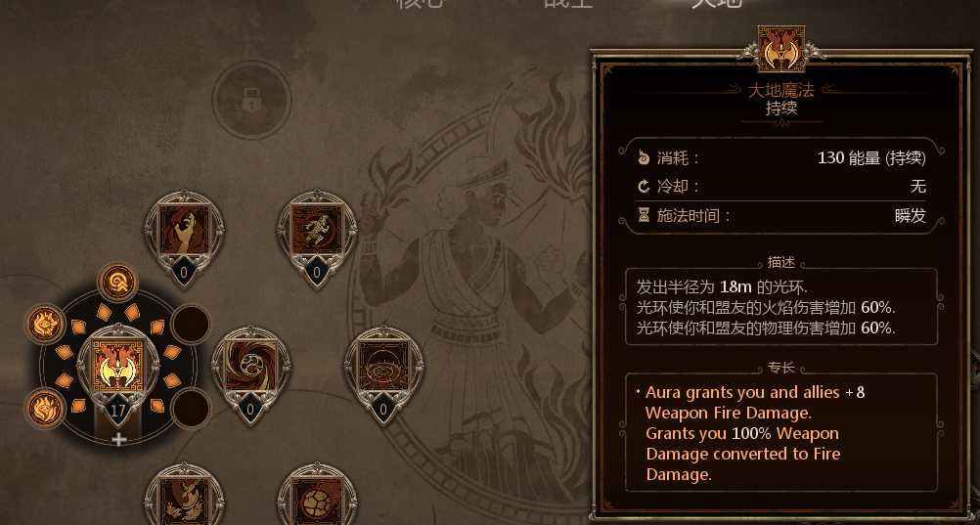
Task: Click the locked padlock skill slot
Action: click(251, 100)
